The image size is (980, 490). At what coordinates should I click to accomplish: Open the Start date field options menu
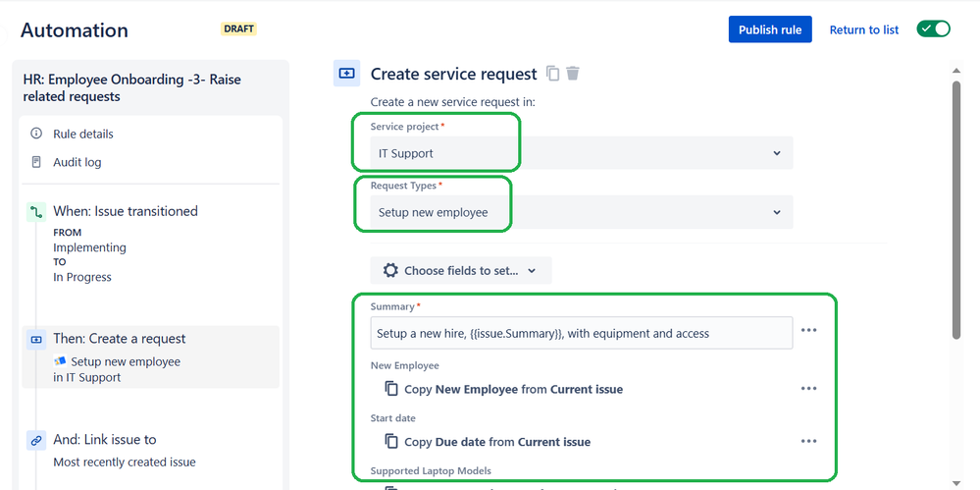(x=808, y=441)
